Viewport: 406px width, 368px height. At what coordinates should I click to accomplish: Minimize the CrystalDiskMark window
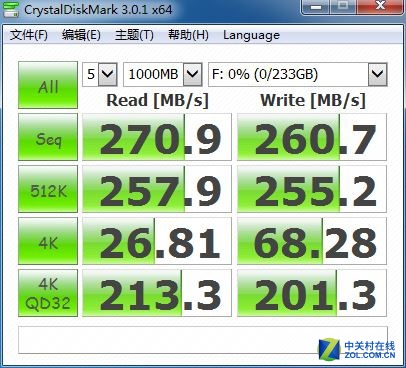315,7
